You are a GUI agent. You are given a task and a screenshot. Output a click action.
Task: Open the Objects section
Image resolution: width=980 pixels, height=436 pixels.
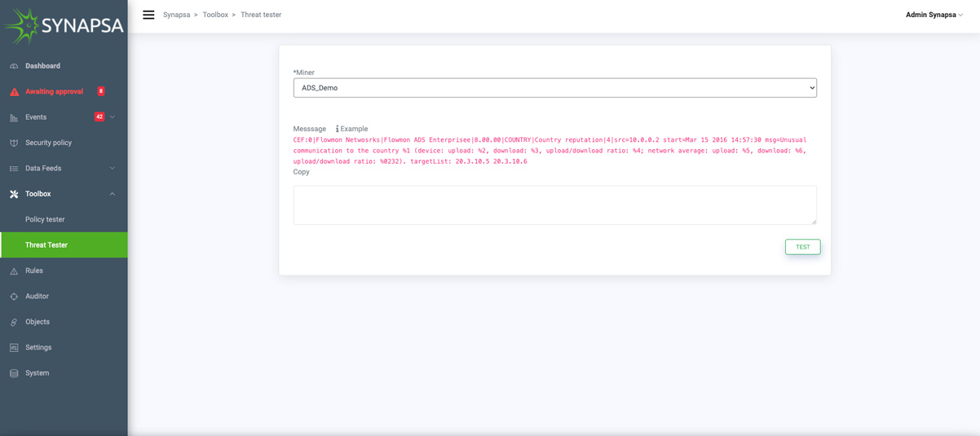(x=38, y=322)
